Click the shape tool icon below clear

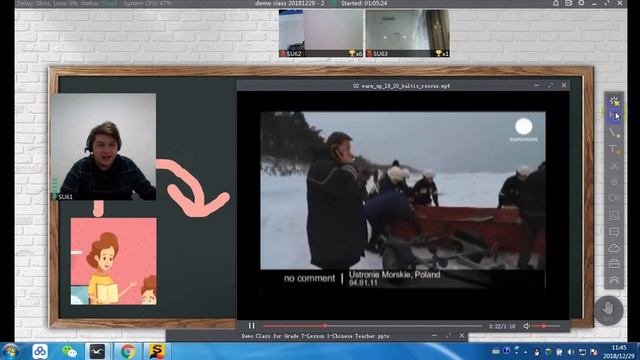[614, 198]
